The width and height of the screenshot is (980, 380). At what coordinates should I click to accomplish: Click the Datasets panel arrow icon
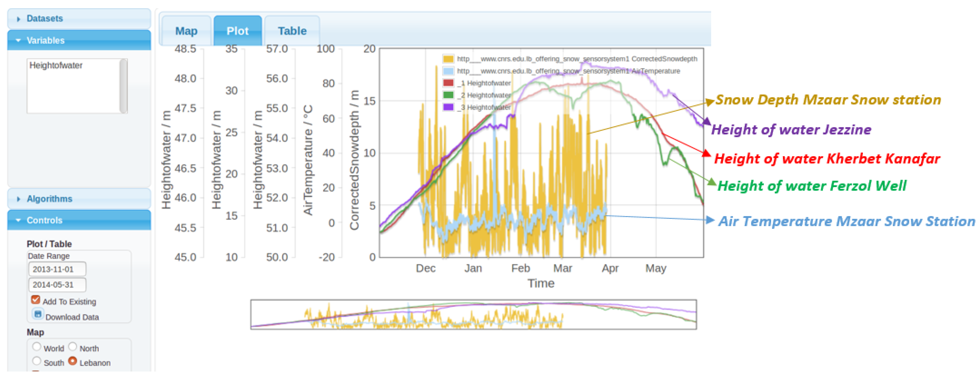[18, 19]
